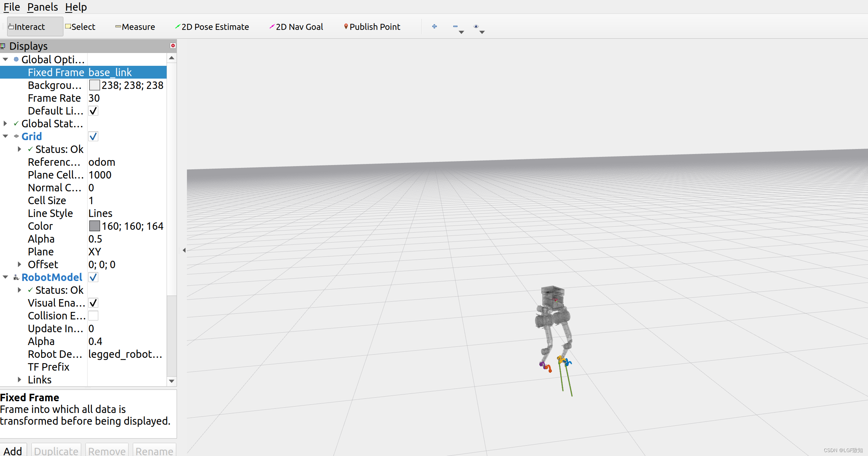Expand RobotModel's Status: Ok row
The height and width of the screenshot is (456, 868).
click(x=20, y=290)
